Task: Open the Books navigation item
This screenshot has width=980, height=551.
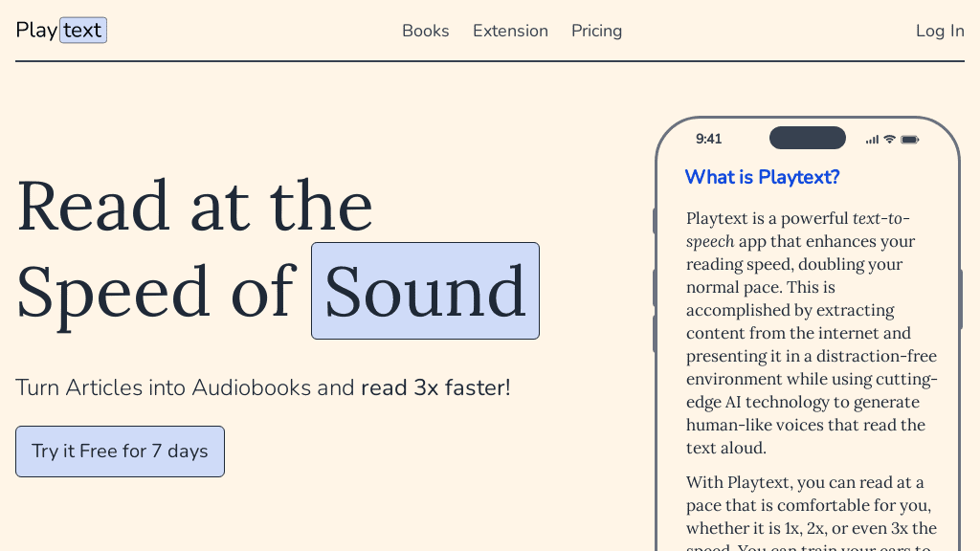Action: click(x=426, y=31)
